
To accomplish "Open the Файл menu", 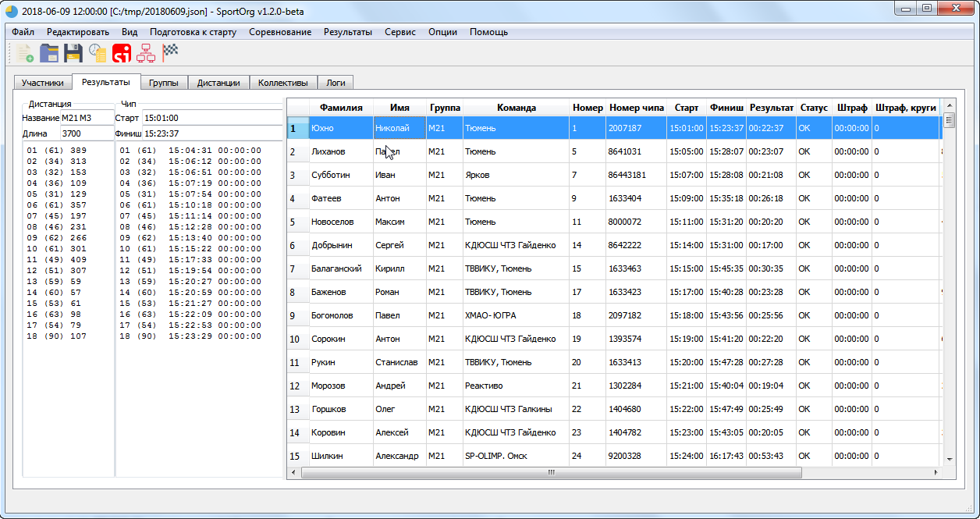I will 23,32.
